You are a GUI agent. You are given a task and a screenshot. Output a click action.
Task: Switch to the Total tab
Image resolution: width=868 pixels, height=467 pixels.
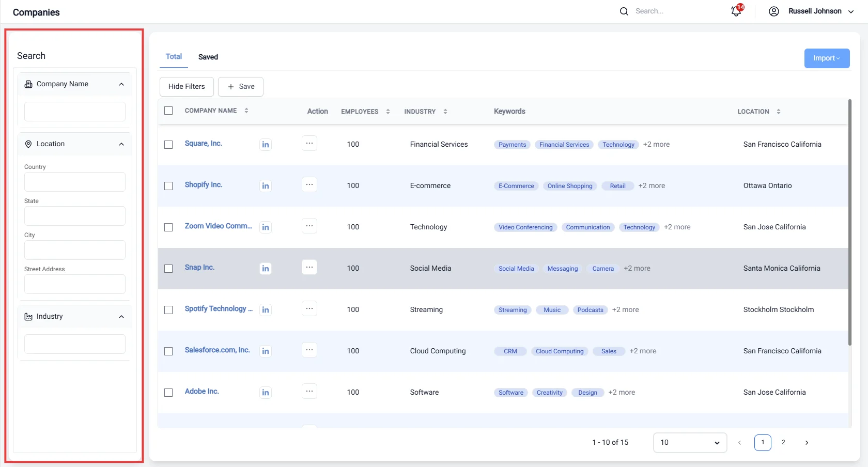click(174, 56)
